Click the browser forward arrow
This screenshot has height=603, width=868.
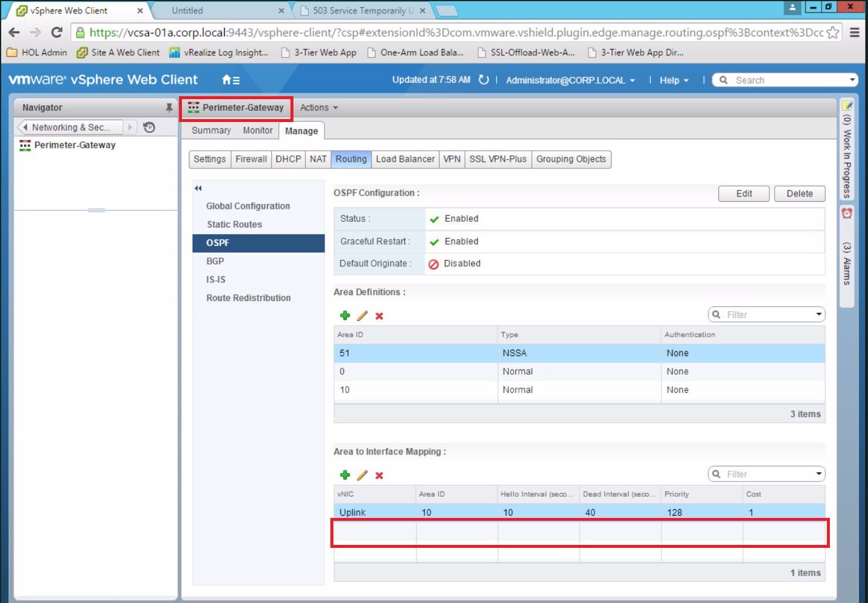pos(35,32)
